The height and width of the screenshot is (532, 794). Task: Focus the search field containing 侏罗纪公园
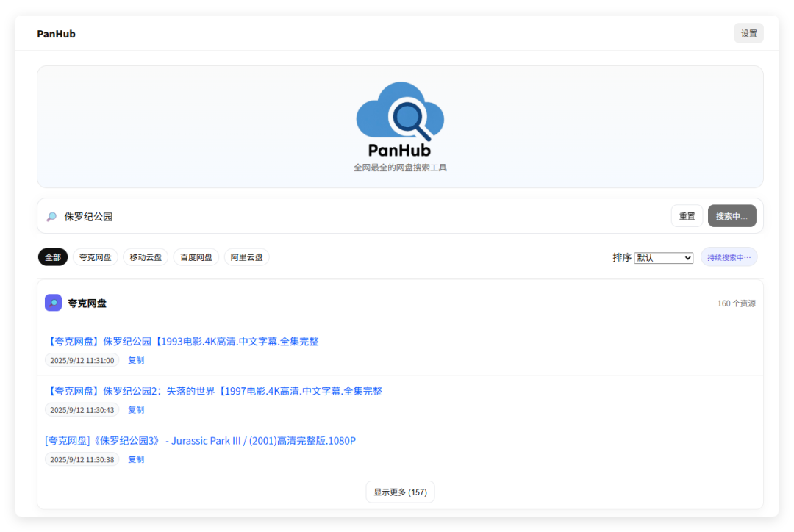(362, 217)
